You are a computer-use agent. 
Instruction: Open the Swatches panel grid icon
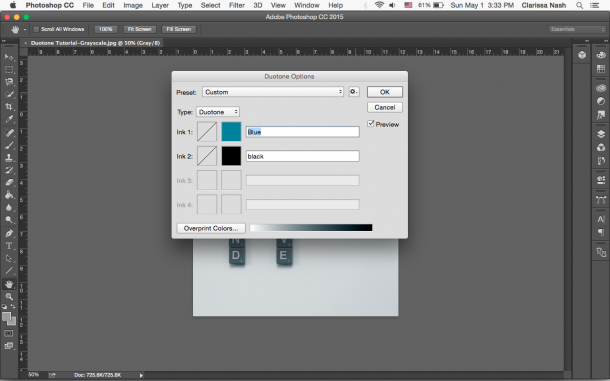pos(601,69)
